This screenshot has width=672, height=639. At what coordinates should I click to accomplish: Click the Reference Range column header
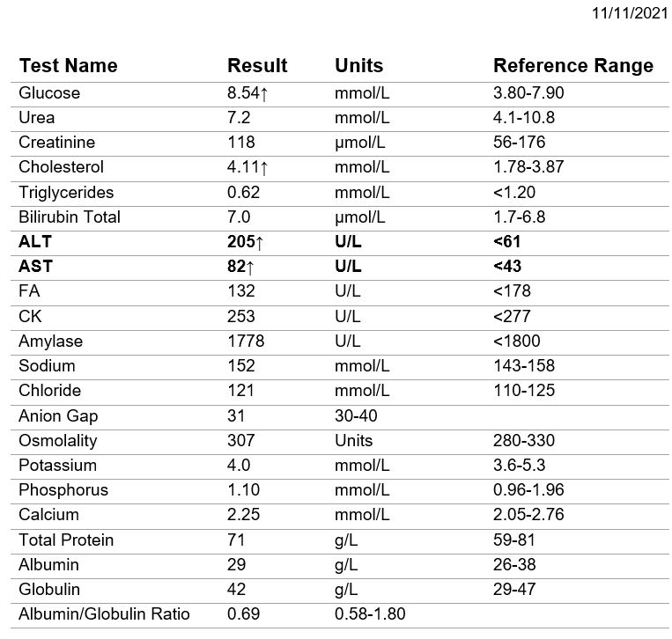click(x=572, y=66)
